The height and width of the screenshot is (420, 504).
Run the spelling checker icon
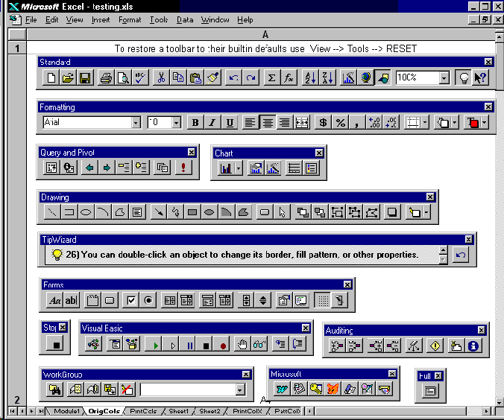(140, 77)
